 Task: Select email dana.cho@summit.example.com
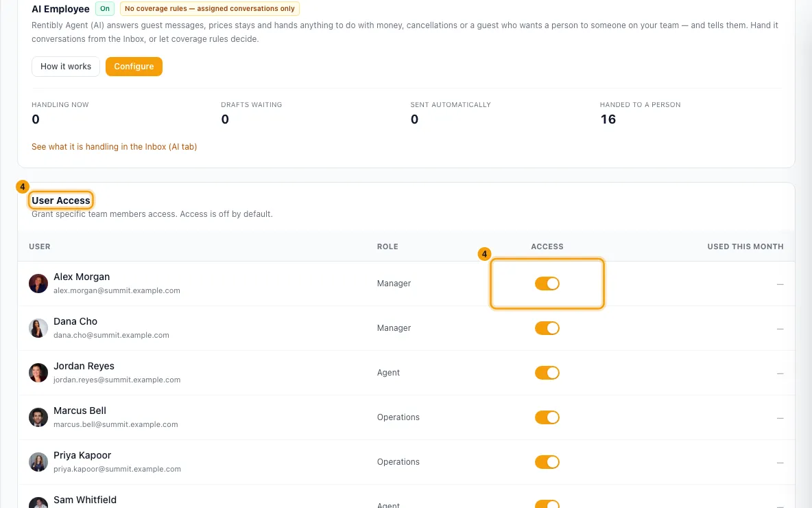tap(111, 336)
